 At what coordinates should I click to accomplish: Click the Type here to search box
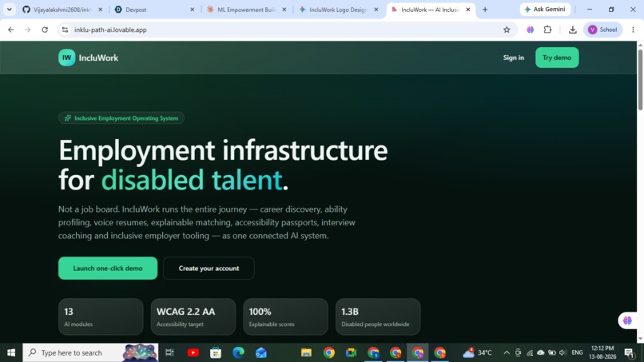click(x=90, y=352)
